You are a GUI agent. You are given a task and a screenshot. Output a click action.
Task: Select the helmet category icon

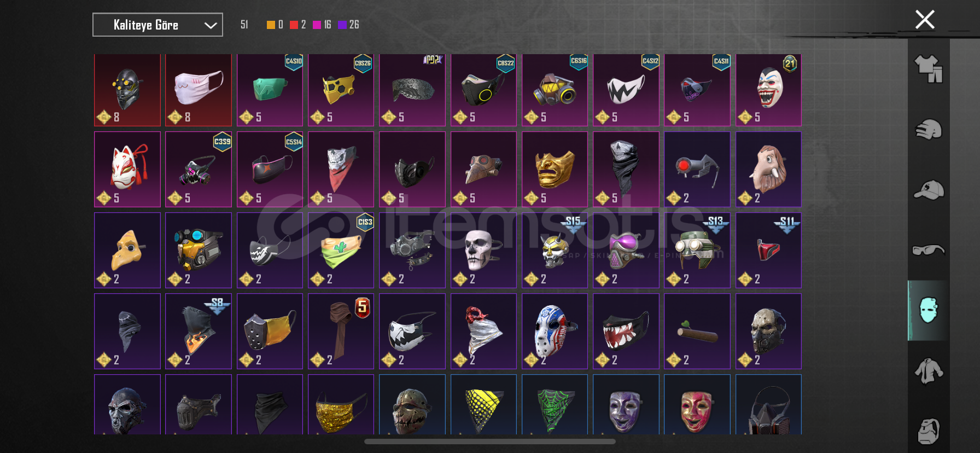coord(929,130)
